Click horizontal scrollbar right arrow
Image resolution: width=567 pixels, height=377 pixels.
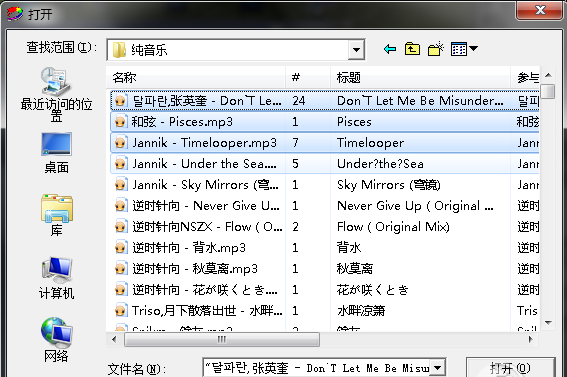click(x=530, y=339)
